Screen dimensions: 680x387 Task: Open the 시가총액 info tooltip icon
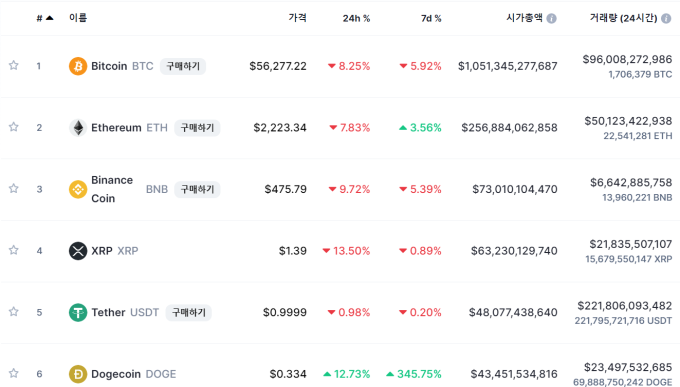[x=552, y=18]
